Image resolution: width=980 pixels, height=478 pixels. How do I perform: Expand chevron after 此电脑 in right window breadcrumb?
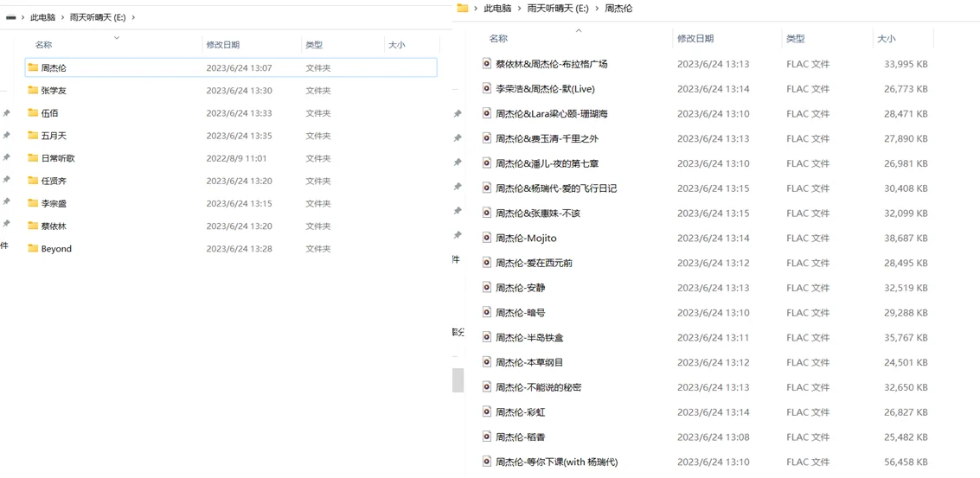pyautogui.click(x=518, y=8)
